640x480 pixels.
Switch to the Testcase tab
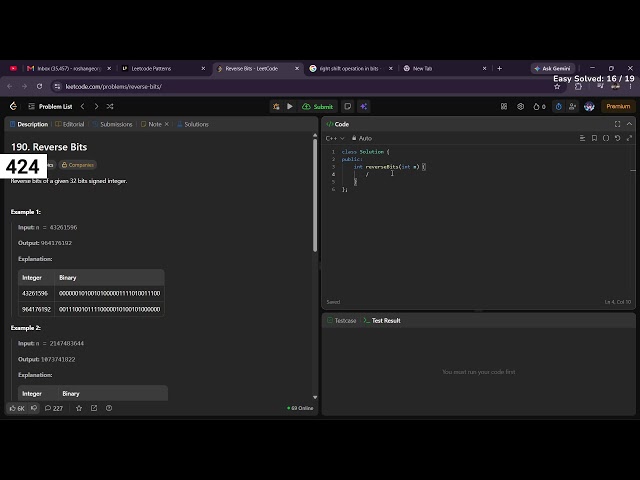[342, 321]
